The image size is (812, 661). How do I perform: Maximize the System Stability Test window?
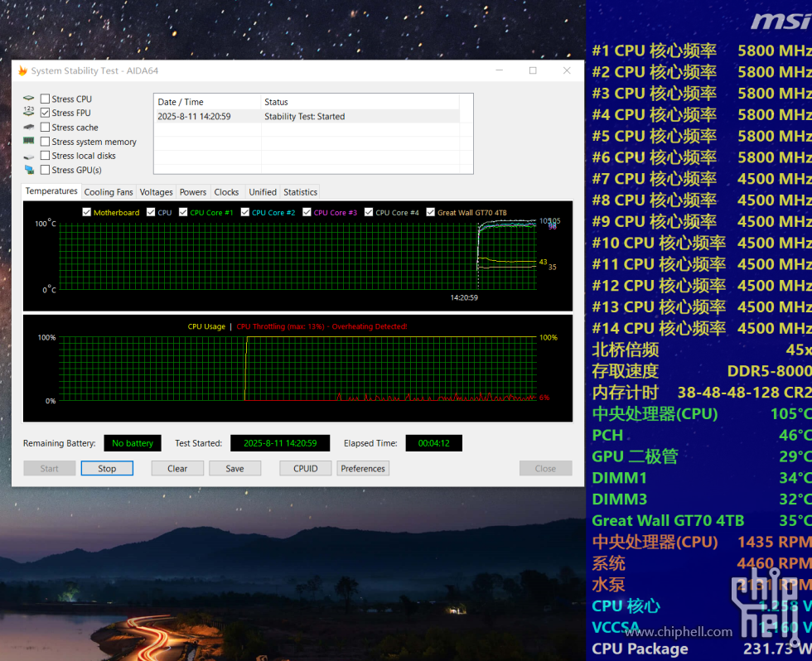pyautogui.click(x=533, y=70)
